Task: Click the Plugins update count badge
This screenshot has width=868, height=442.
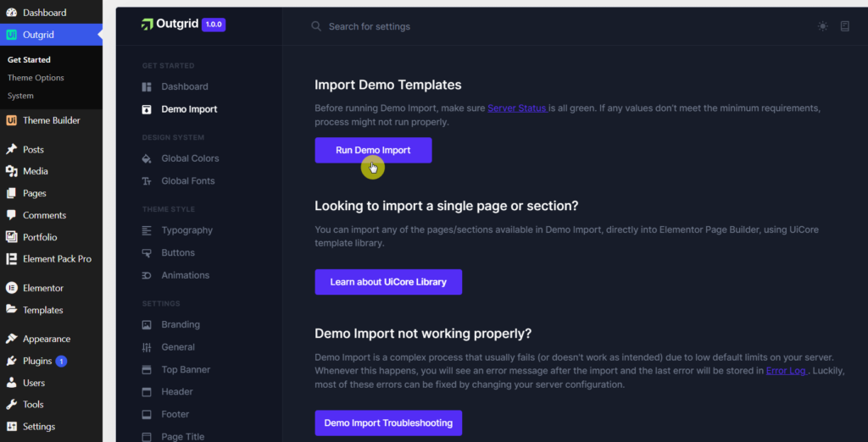Action: 61,362
